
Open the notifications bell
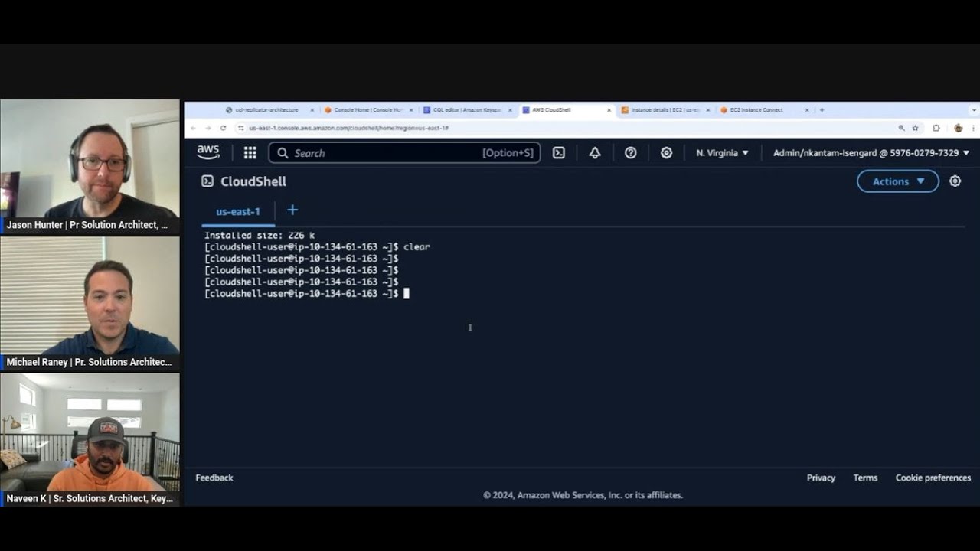tap(595, 153)
